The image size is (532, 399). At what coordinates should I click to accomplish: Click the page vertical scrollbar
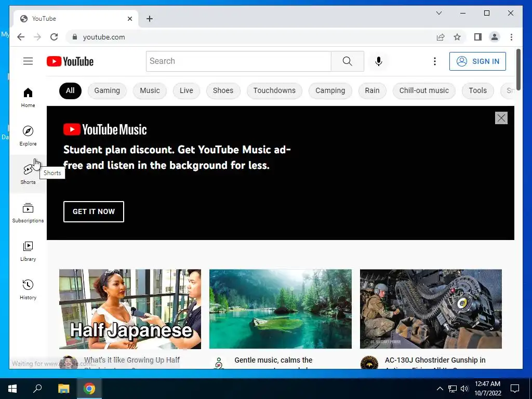pyautogui.click(x=518, y=70)
